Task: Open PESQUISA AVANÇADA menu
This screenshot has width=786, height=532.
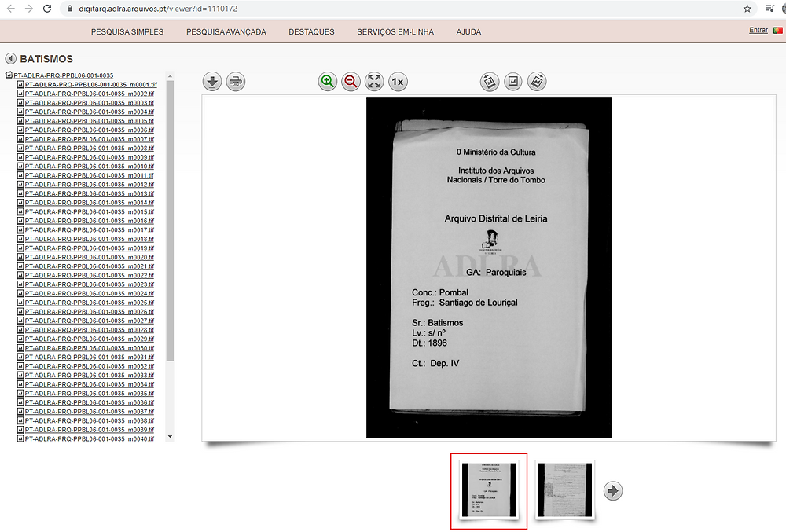Action: [226, 31]
